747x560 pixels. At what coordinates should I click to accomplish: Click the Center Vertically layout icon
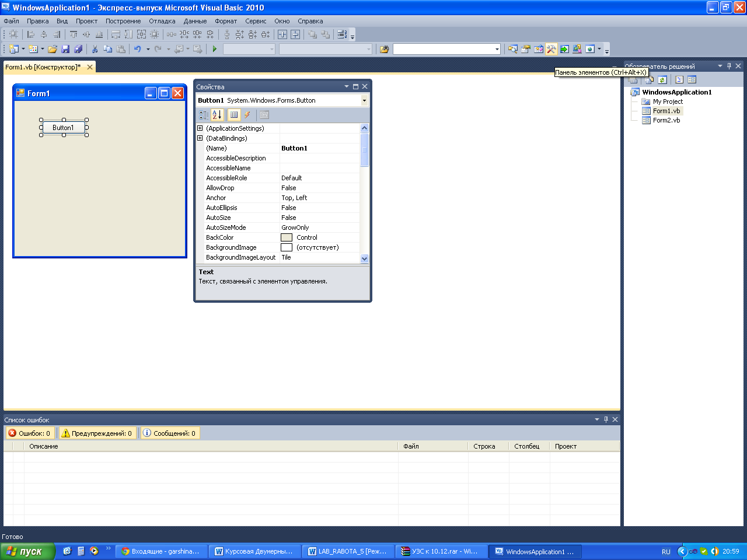click(x=295, y=34)
